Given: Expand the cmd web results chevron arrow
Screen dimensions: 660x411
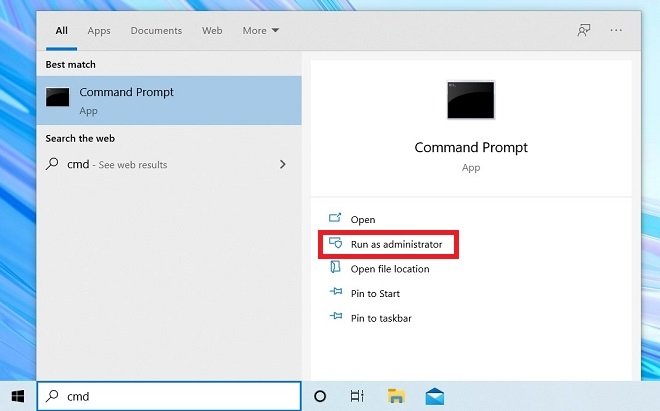Looking at the screenshot, I should [283, 164].
